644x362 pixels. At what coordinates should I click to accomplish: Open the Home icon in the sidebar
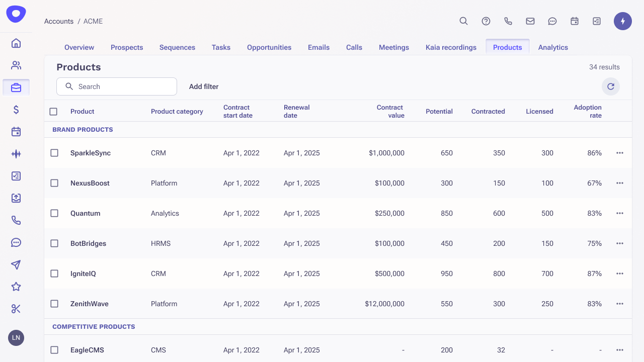pyautogui.click(x=16, y=43)
